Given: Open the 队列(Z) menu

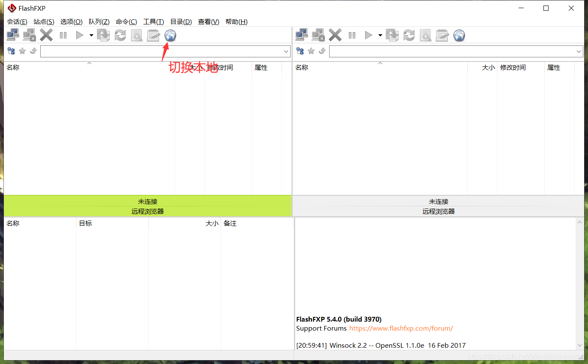Looking at the screenshot, I should [99, 22].
